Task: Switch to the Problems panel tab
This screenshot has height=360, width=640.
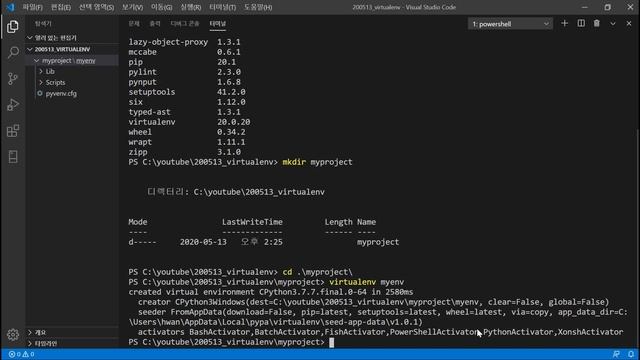Action: [134, 24]
